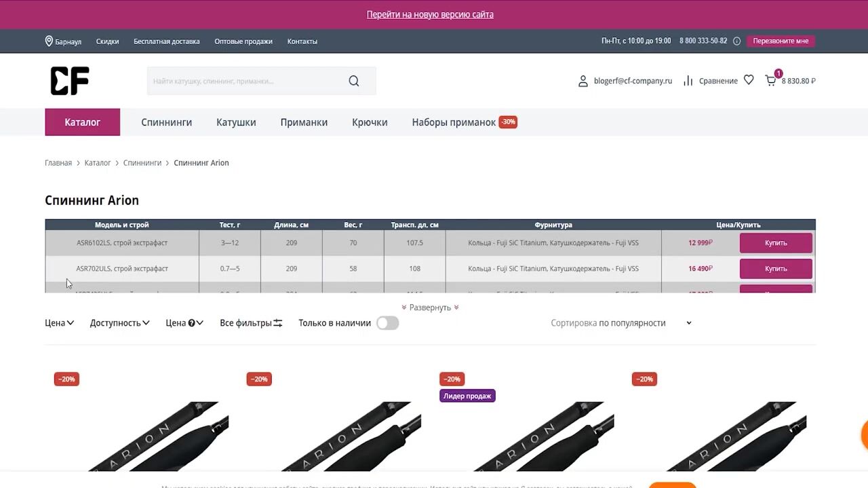Go to the Катушки category
This screenshot has width=868, height=488.
tap(236, 122)
